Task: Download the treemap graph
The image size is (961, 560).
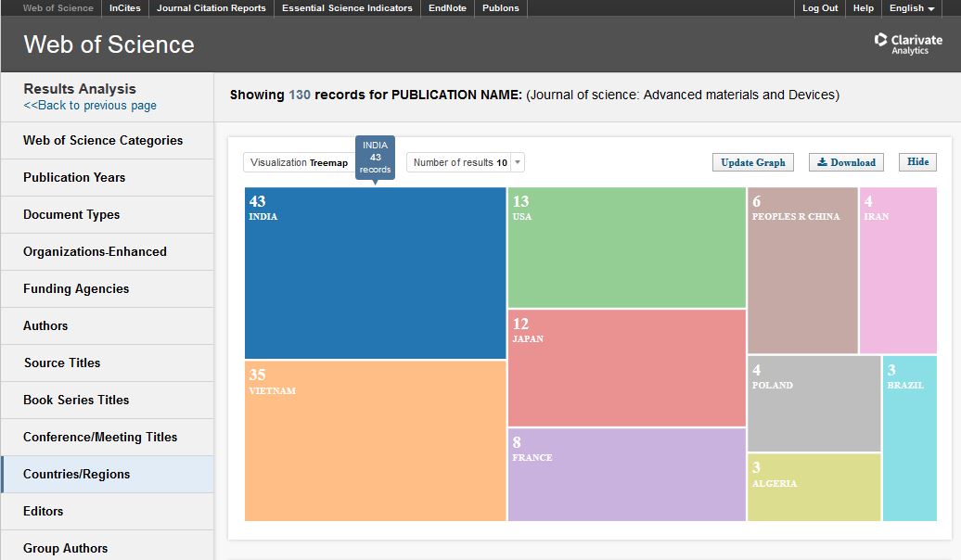Action: point(846,162)
